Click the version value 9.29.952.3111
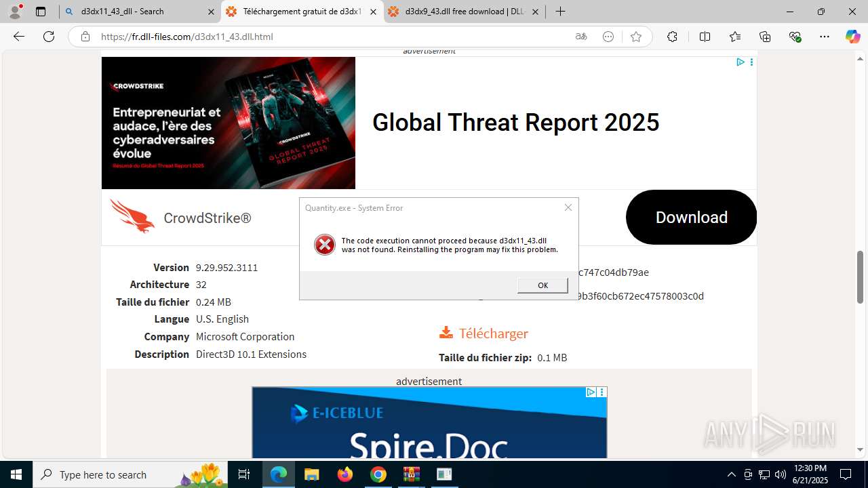 [226, 268]
